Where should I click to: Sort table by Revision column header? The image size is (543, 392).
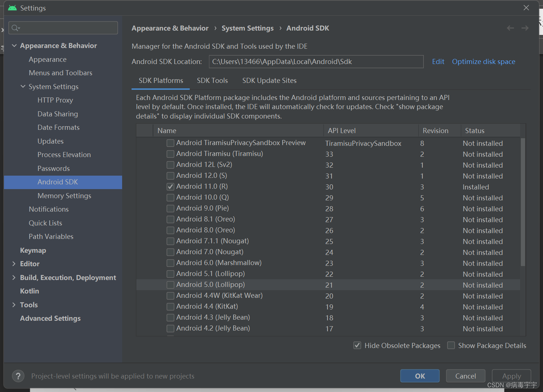point(440,131)
